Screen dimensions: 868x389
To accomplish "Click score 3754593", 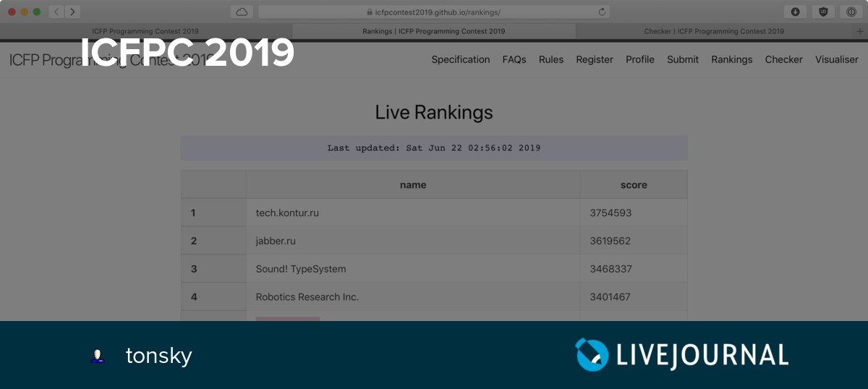I will 610,213.
